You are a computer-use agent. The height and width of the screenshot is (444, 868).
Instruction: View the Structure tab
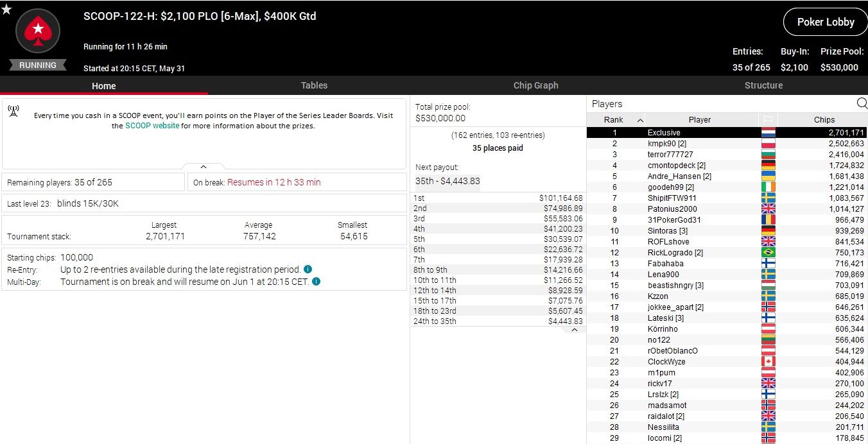(763, 85)
